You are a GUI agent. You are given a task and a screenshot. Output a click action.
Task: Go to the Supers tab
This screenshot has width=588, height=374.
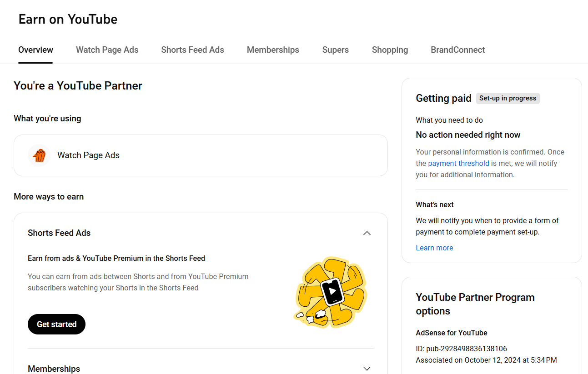tap(336, 50)
